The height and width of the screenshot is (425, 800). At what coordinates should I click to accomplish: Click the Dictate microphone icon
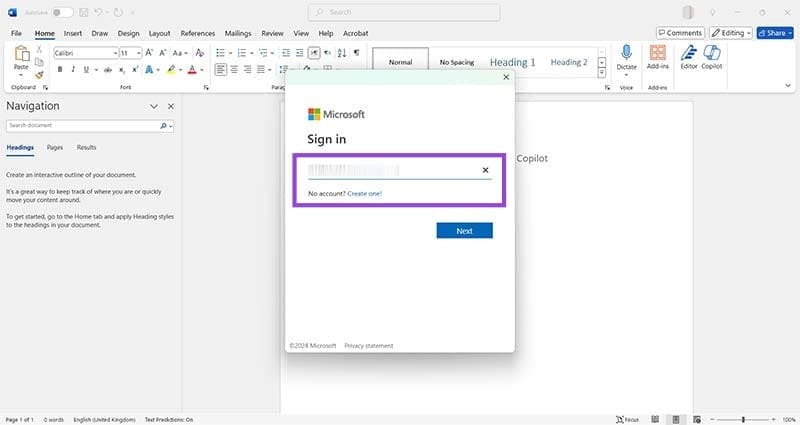click(627, 53)
